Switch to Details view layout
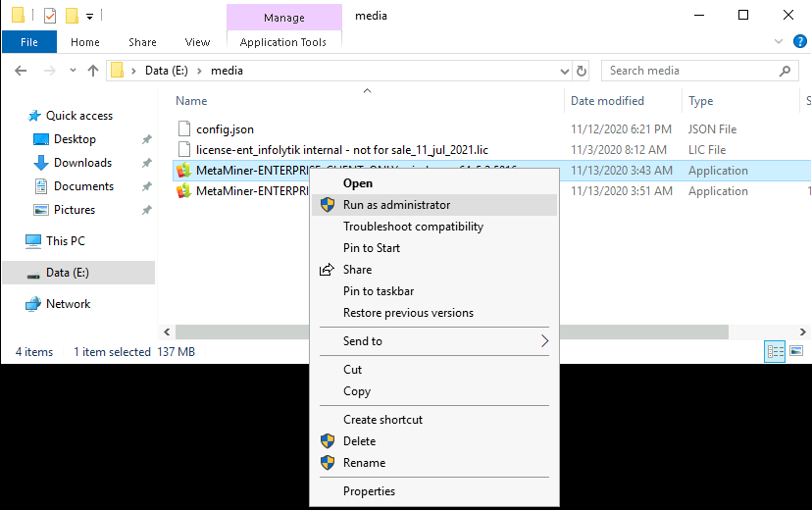Screen dimensions: 812x510 click(x=775, y=352)
